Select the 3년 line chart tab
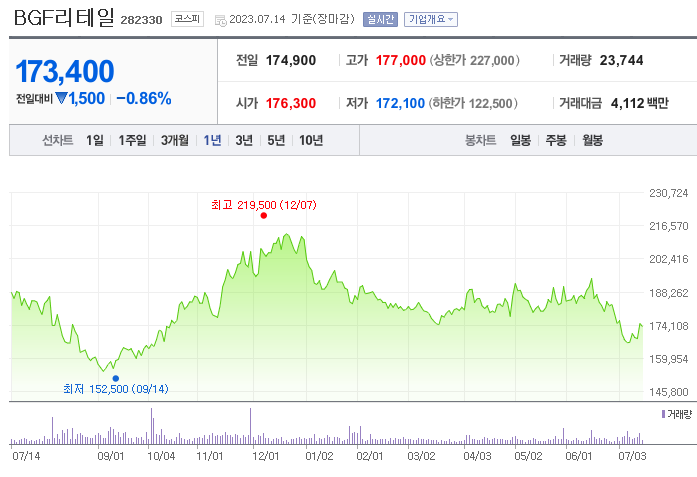This screenshot has width=697, height=477. coord(244,140)
